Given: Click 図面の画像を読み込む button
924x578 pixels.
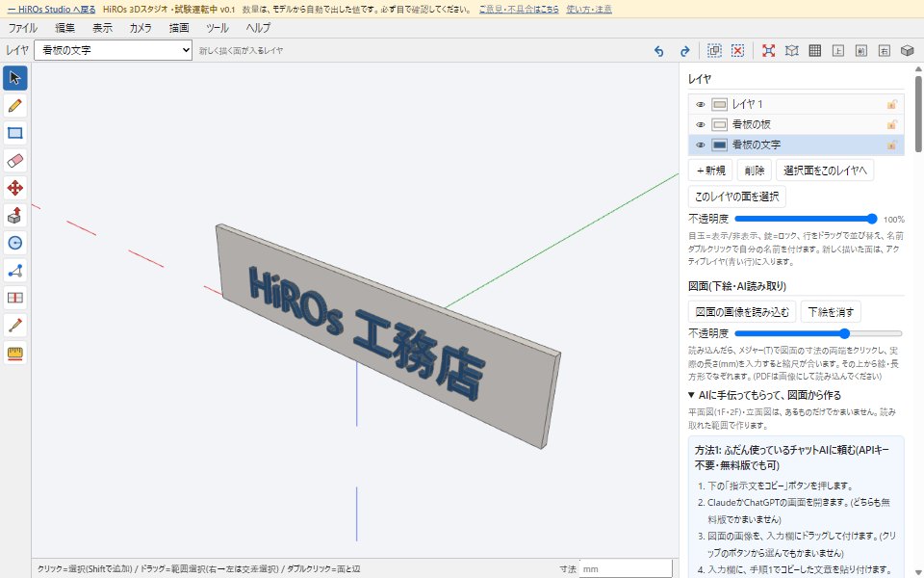Looking at the screenshot, I should coord(742,312).
